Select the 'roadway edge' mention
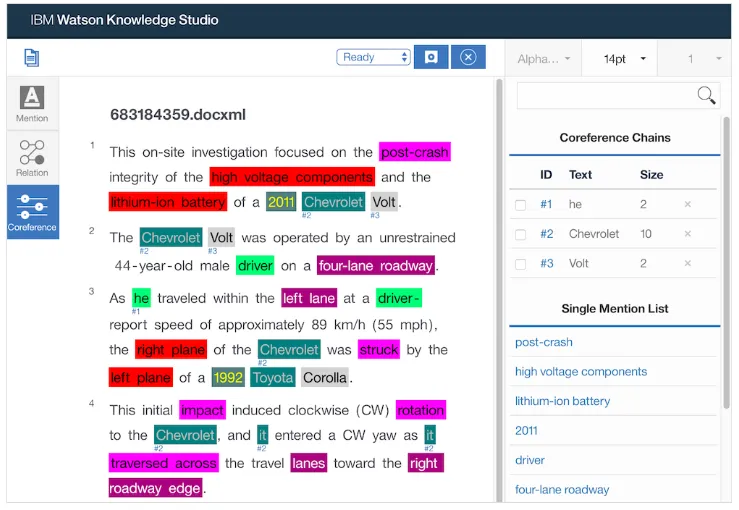The height and width of the screenshot is (510, 739). pyautogui.click(x=156, y=488)
